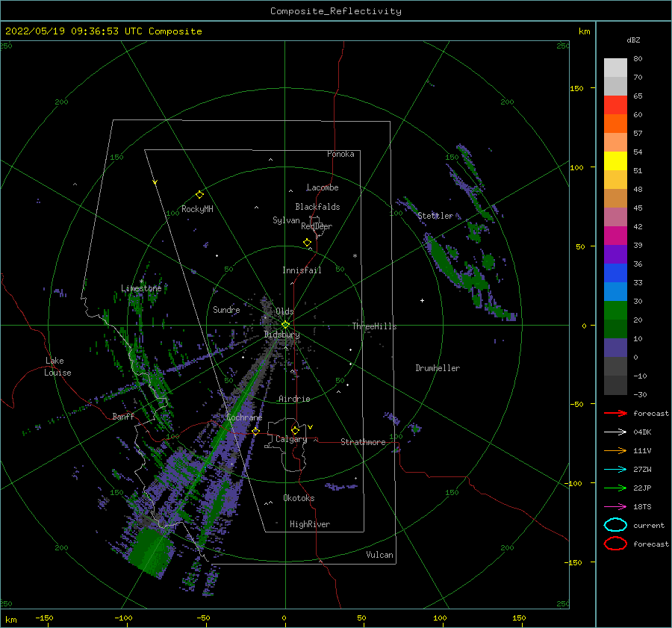Screen dimensions: 672x628
Task: Click the Calgary city label
Action: point(291,439)
